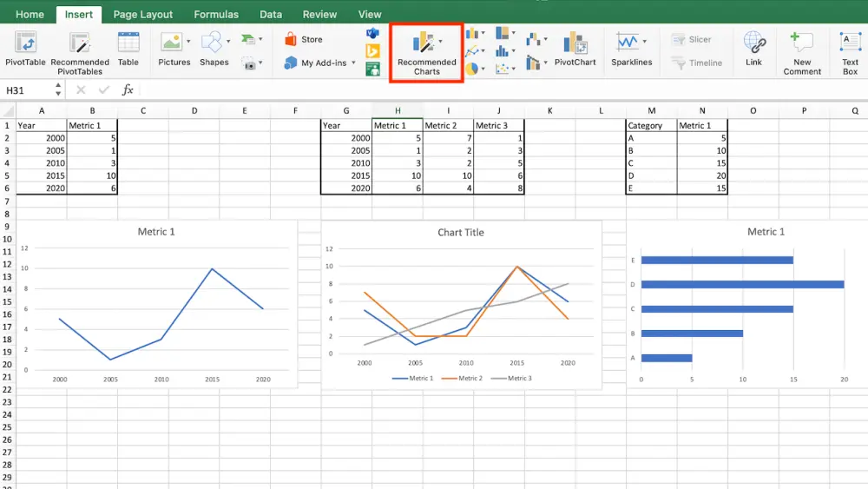The width and height of the screenshot is (868, 489).
Task: Click into the formula bar field
Action: pyautogui.click(x=503, y=89)
